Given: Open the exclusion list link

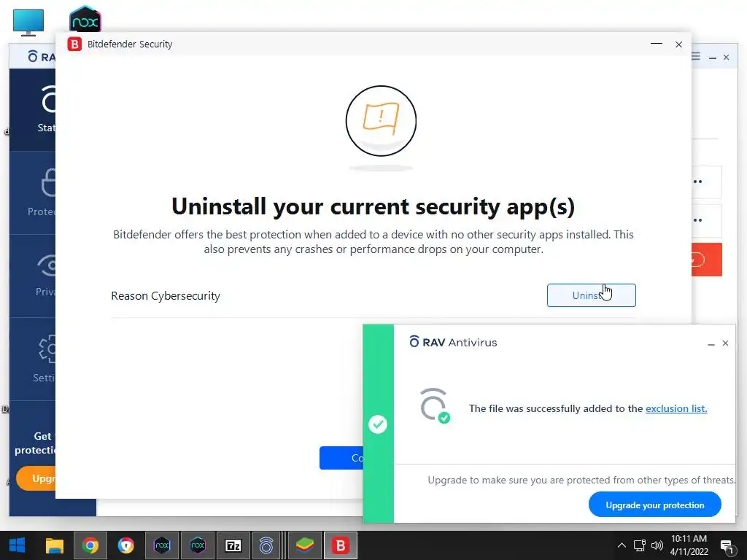Looking at the screenshot, I should click(x=676, y=408).
